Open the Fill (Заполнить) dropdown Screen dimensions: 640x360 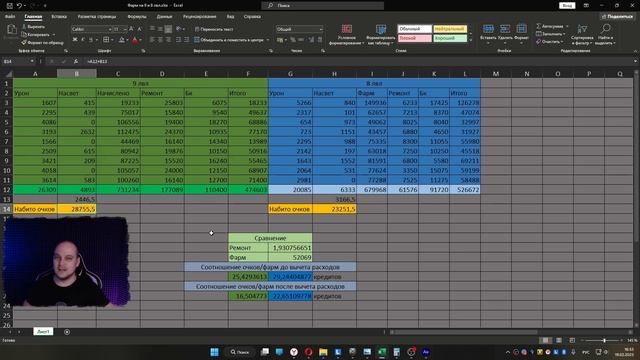551,34
